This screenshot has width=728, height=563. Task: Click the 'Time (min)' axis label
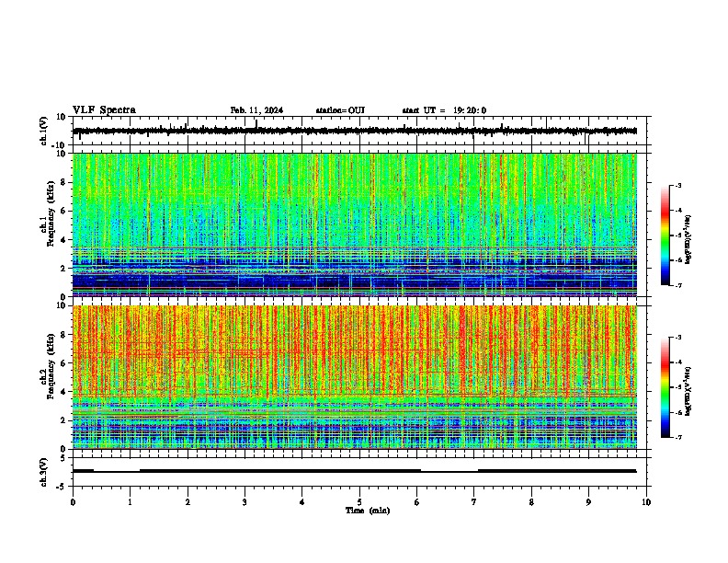[368, 511]
